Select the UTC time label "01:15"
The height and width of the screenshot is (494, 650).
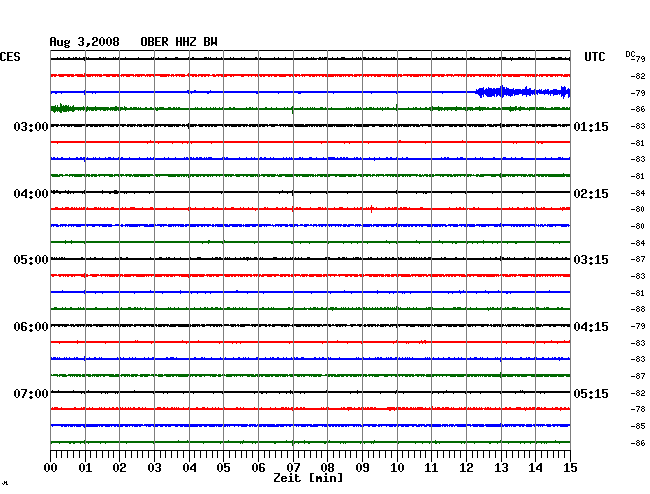click(x=591, y=127)
